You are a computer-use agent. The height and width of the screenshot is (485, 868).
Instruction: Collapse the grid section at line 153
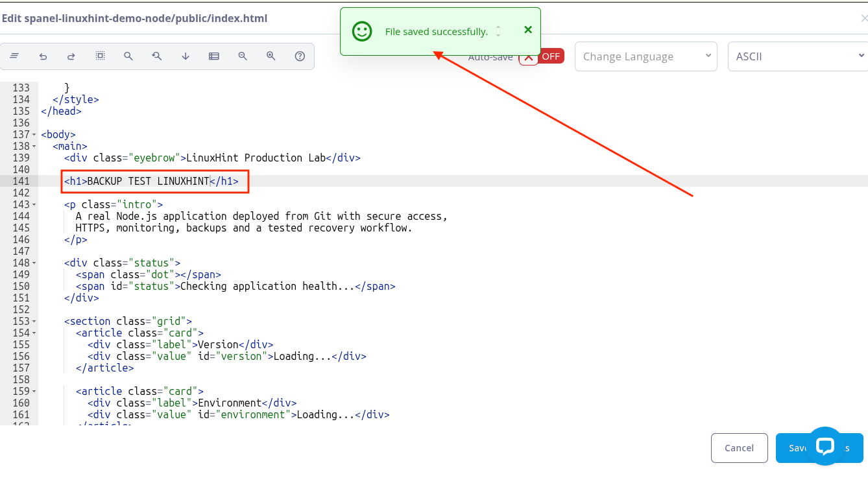click(34, 322)
